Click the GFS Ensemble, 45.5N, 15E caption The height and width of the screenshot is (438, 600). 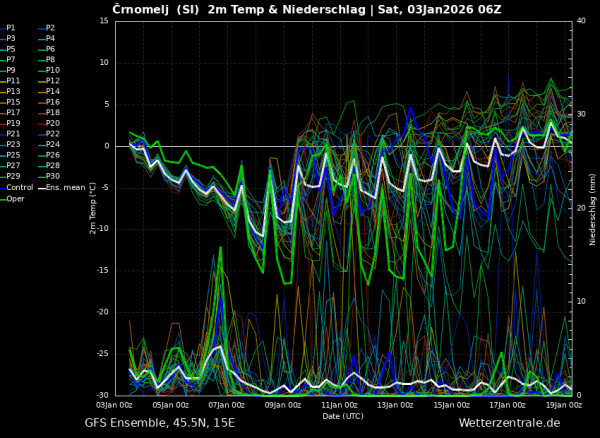tap(160, 423)
